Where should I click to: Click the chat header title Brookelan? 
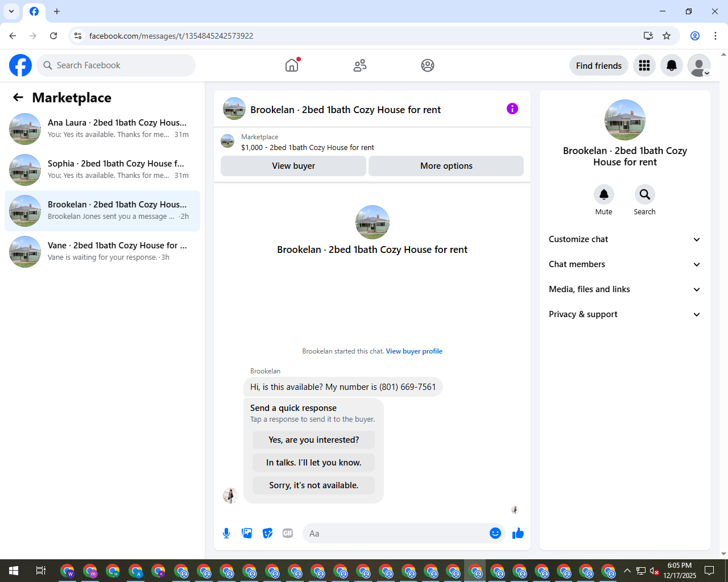345,110
